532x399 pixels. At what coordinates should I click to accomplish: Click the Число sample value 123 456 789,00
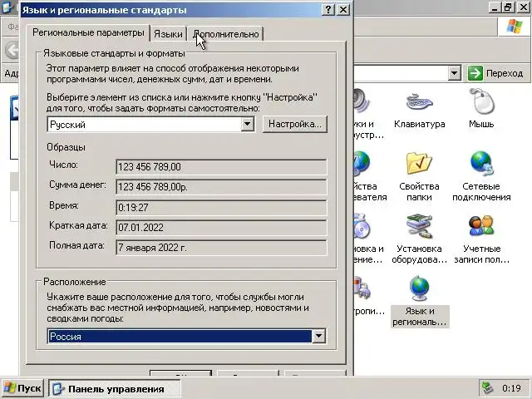point(221,167)
